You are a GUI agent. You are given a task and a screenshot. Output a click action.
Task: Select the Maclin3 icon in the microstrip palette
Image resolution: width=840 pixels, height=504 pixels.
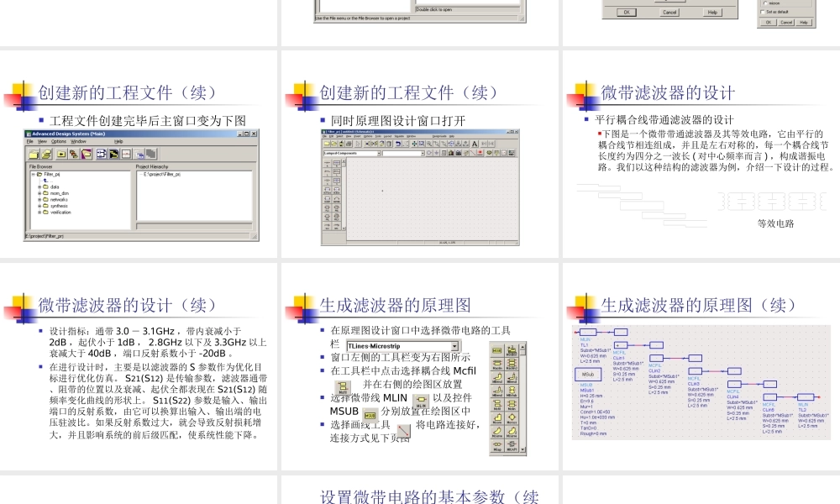512,364
